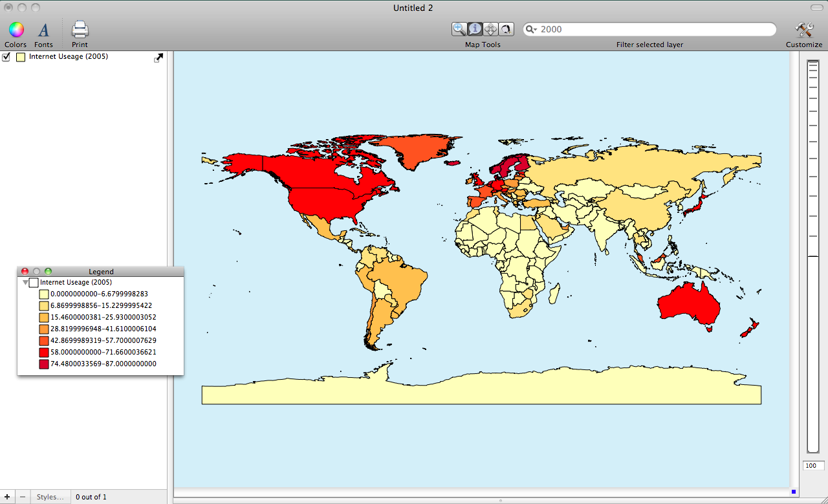828x504 pixels.
Task: Select the darkest red 74.48–87.00 legend swatch
Action: click(x=44, y=364)
